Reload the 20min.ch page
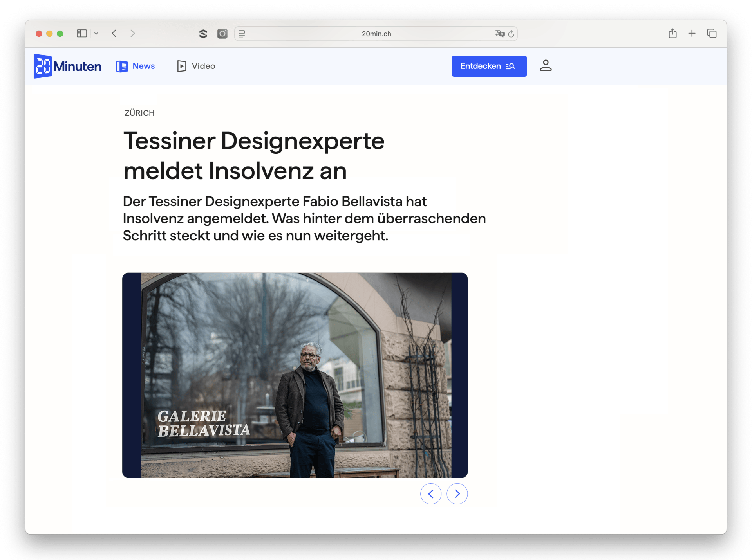752x560 pixels. (x=511, y=34)
